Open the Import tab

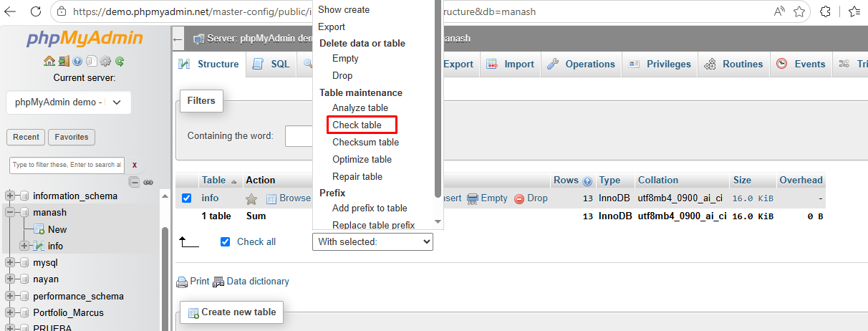tap(511, 64)
